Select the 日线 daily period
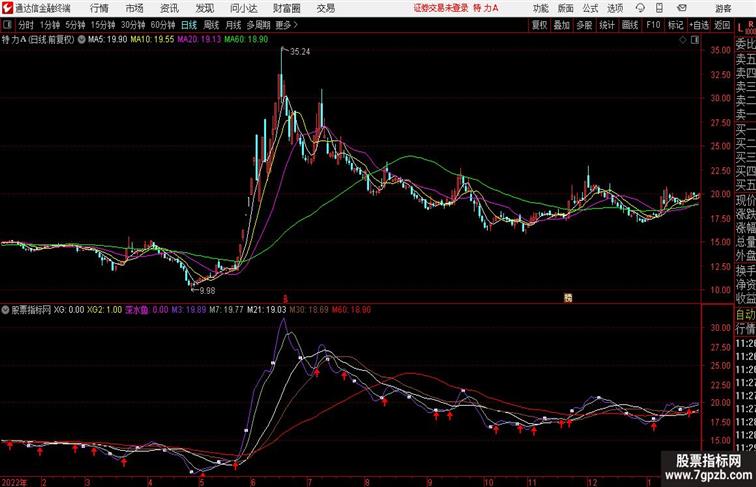This screenshot has width=756, height=487. pyautogui.click(x=189, y=25)
